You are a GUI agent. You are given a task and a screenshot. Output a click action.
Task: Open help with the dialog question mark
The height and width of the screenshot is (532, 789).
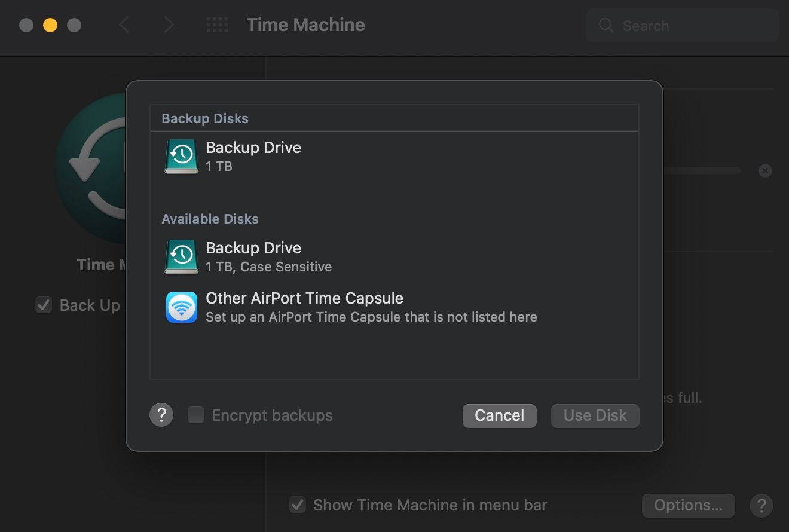coord(161,415)
